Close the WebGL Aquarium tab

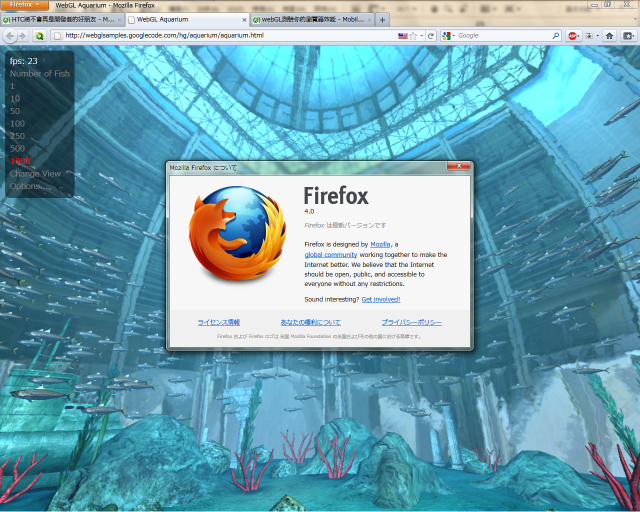[244, 20]
